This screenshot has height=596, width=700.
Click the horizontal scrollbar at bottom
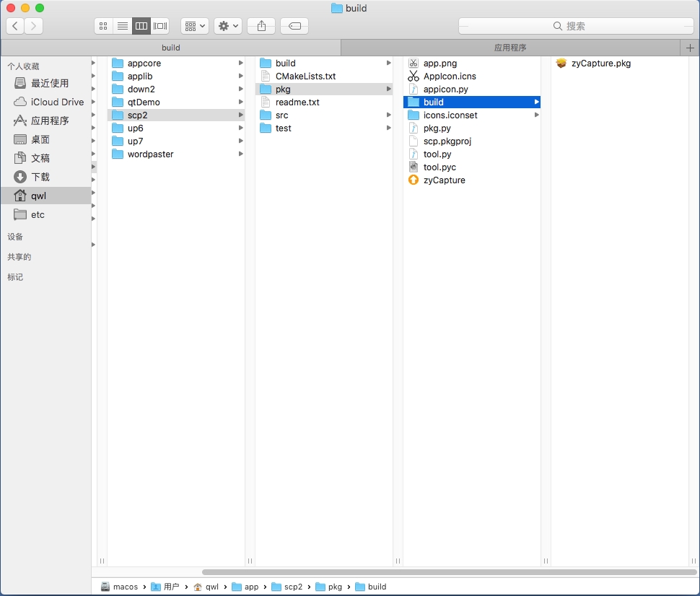449,572
